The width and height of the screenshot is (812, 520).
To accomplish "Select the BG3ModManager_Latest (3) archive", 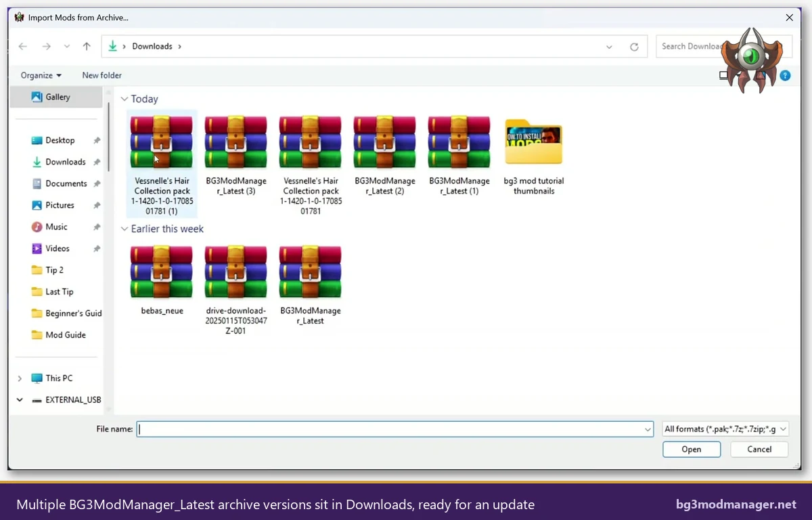I will coord(236,156).
